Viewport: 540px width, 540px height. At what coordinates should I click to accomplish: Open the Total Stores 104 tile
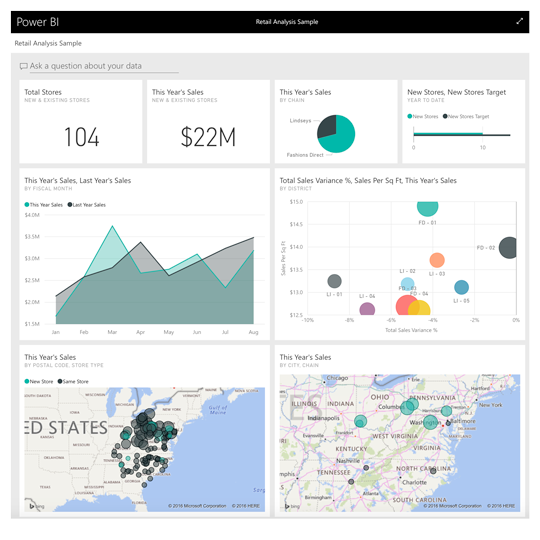click(81, 122)
